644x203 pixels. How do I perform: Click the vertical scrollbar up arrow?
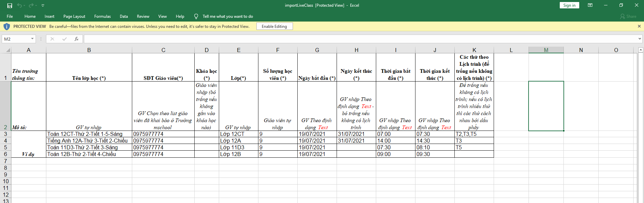point(641,50)
